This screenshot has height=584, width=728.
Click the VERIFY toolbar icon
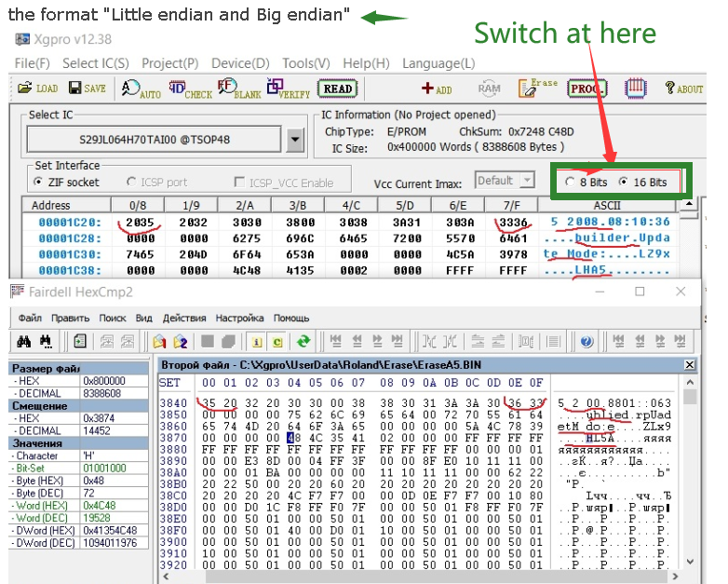click(287, 88)
